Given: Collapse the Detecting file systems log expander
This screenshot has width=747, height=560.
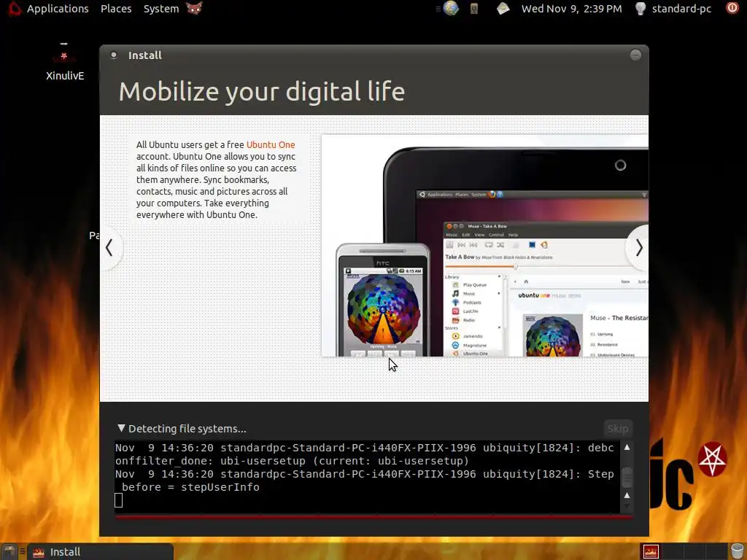Looking at the screenshot, I should [x=121, y=428].
